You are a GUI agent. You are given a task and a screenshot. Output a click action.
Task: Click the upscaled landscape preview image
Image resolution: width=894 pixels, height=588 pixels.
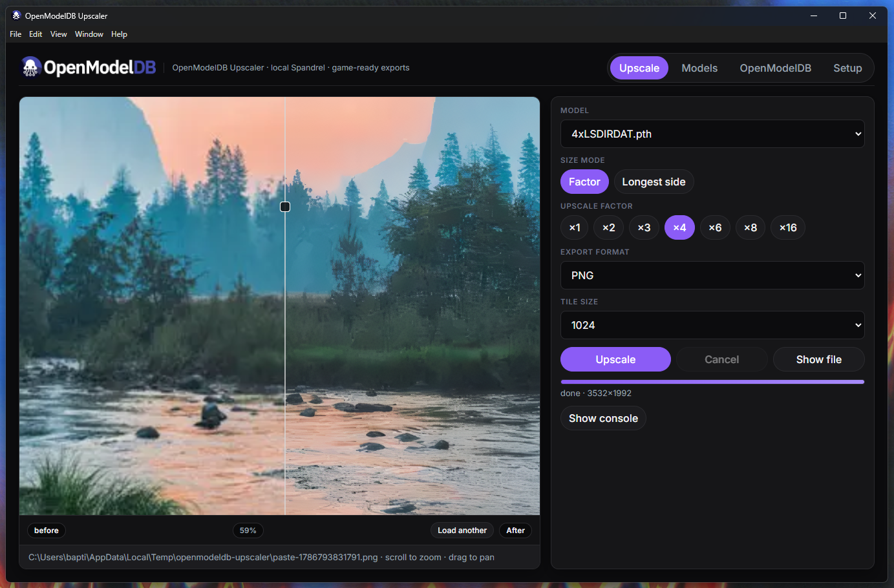click(279, 306)
